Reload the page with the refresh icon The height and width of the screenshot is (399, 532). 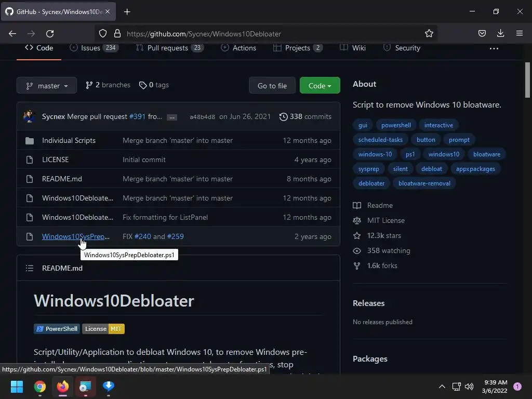click(x=50, y=34)
